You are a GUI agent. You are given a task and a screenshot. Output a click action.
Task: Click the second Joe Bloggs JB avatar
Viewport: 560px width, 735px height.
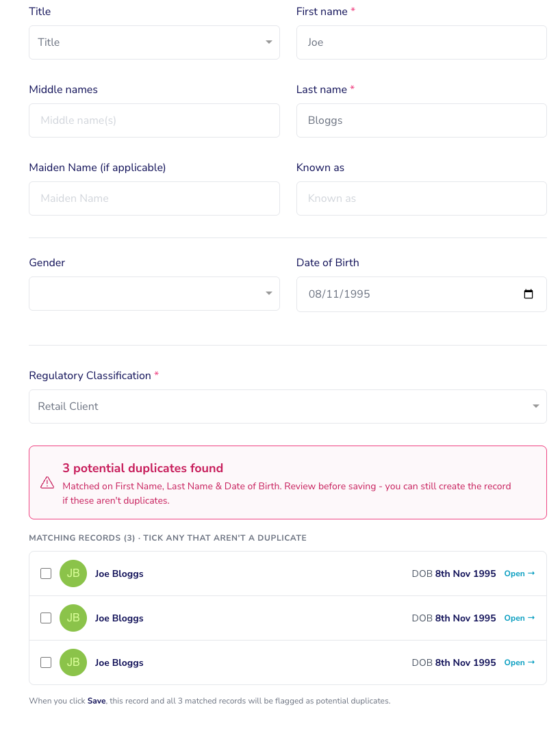73,618
